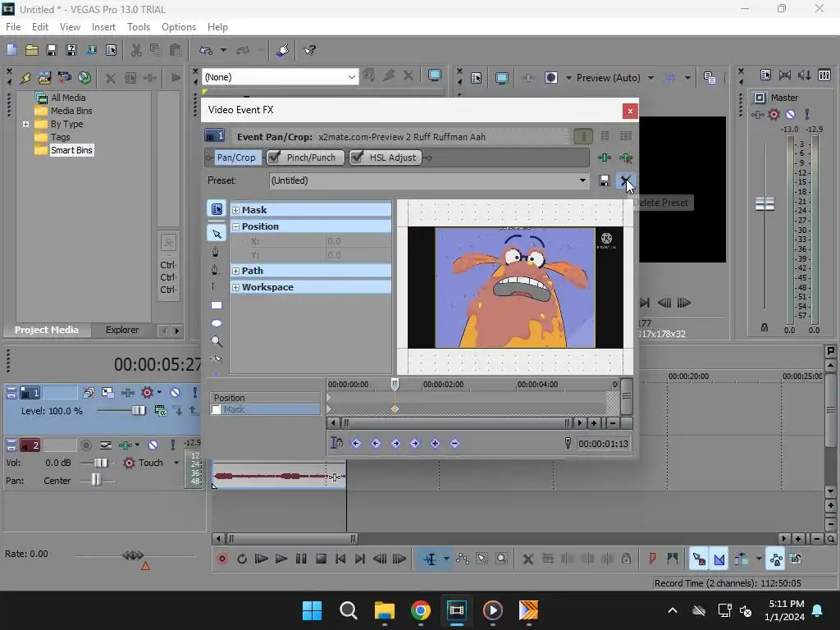Go to the First Keyframe button
This screenshot has height=630, width=840.
coord(356,443)
